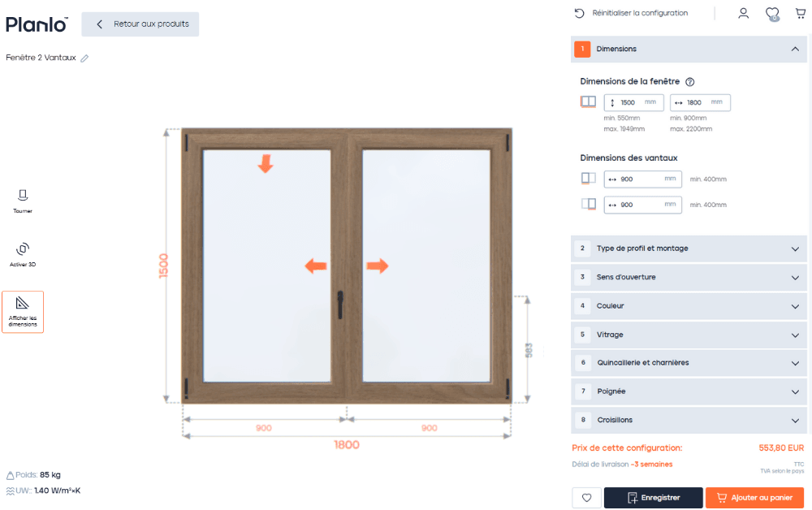Image resolution: width=812 pixels, height=510 pixels.
Task: Open the favorites heart icon in header
Action: pos(772,14)
